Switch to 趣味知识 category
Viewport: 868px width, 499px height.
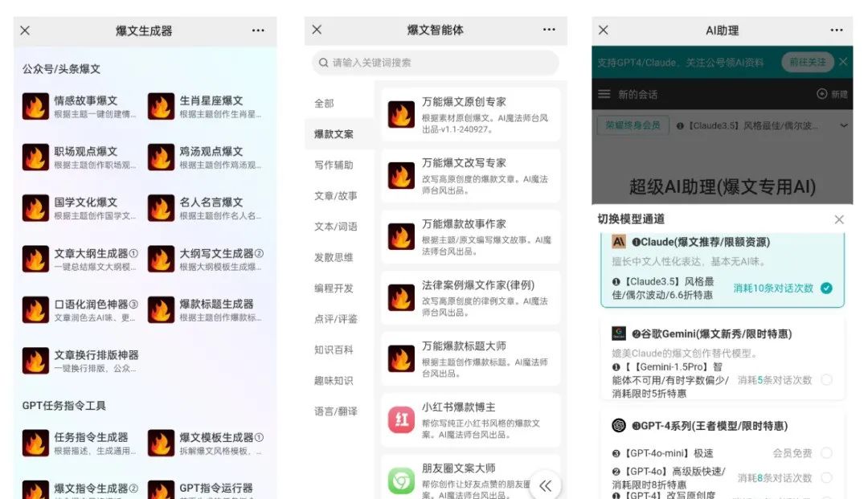[334, 381]
